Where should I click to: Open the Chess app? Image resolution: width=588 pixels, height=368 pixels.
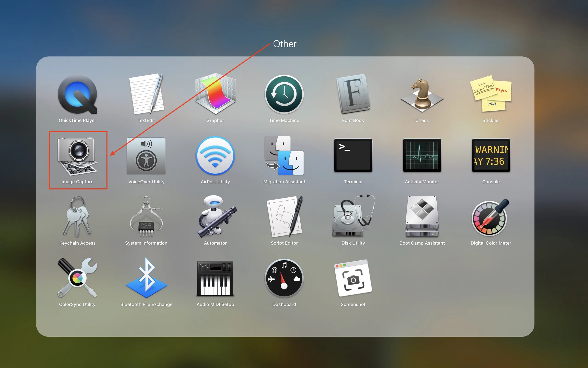(x=422, y=95)
